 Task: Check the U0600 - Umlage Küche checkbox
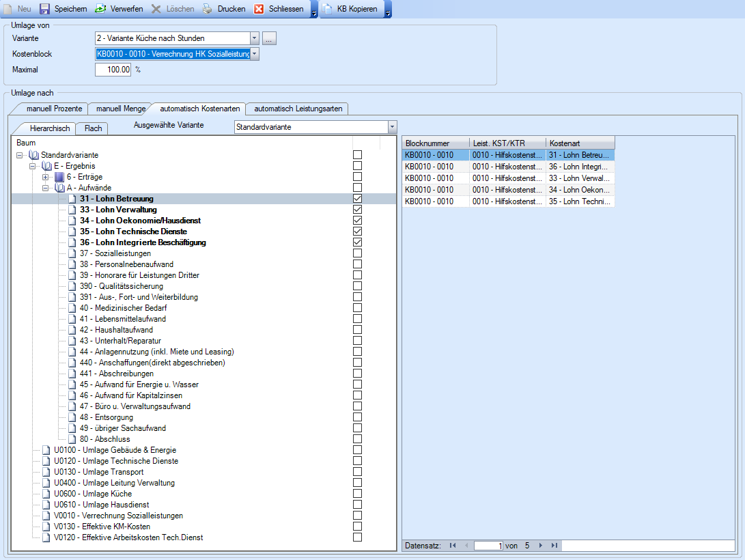coord(357,494)
